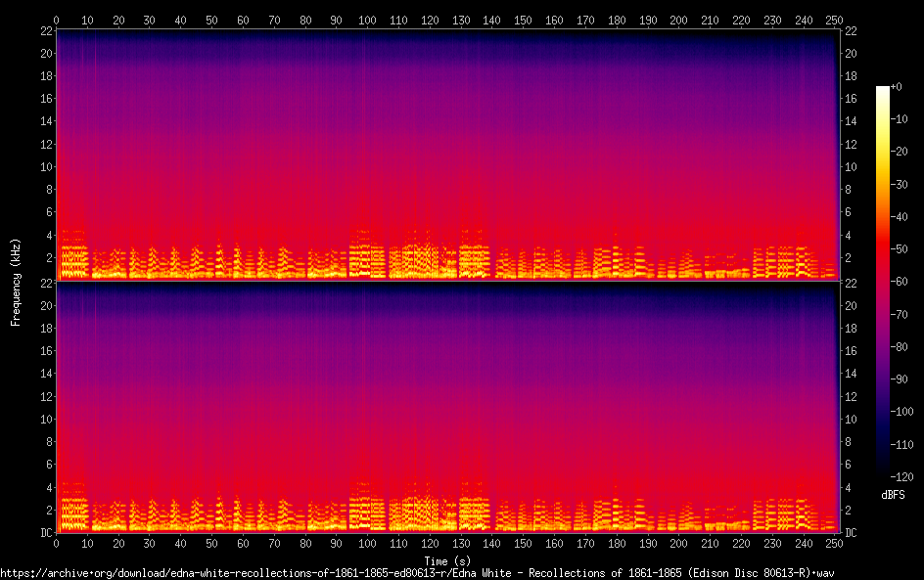Click the "Time (s)" axis label

point(447,561)
